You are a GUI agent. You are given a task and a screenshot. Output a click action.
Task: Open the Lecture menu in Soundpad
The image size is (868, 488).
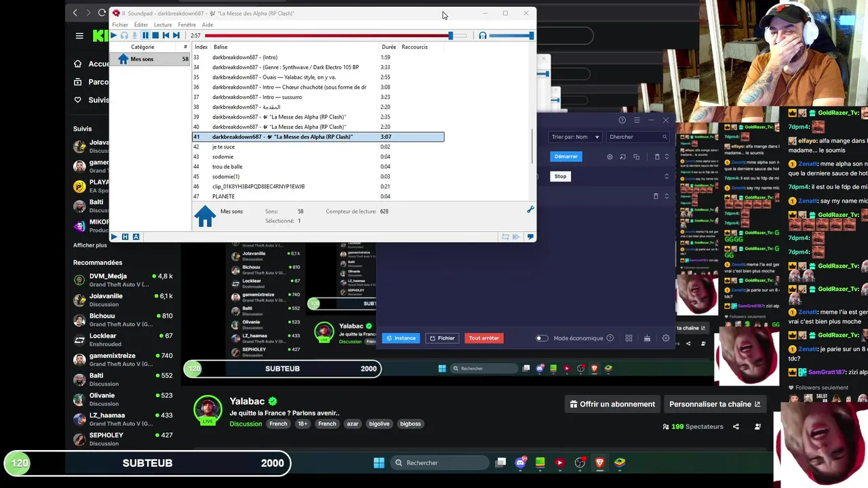(x=163, y=25)
